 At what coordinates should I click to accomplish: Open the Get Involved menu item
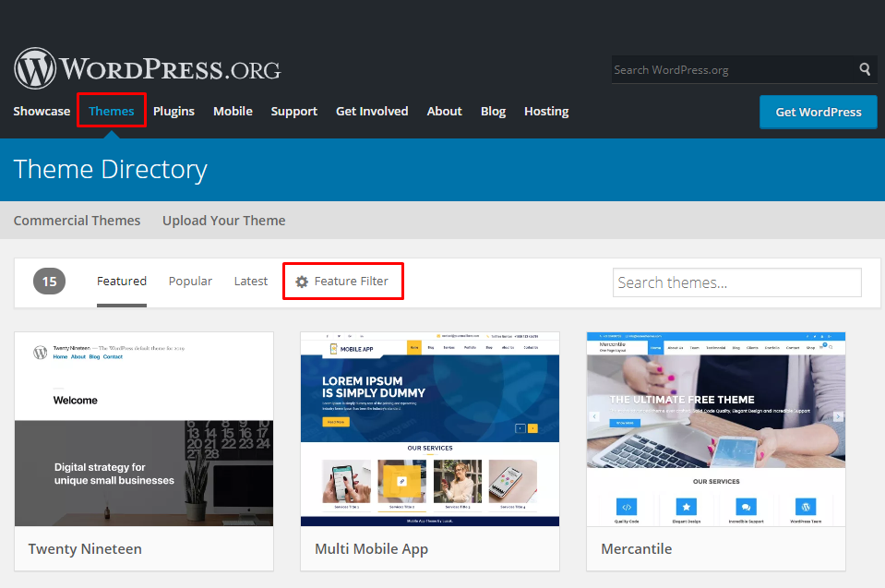coord(372,111)
